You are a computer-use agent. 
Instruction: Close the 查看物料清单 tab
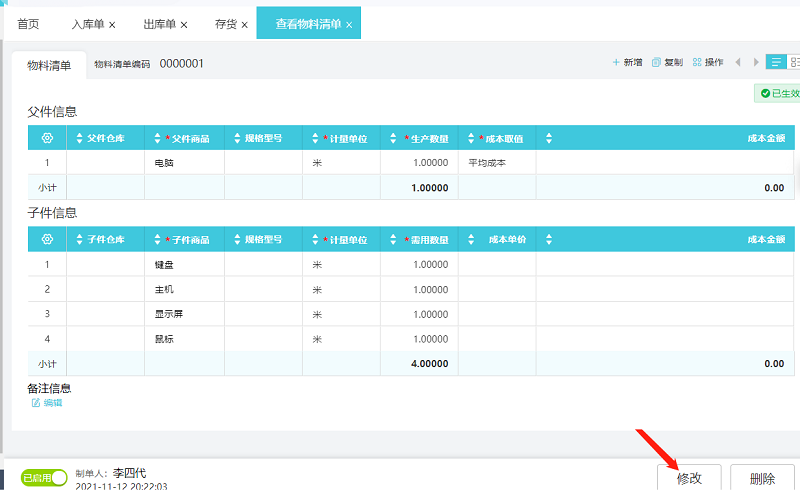point(349,25)
